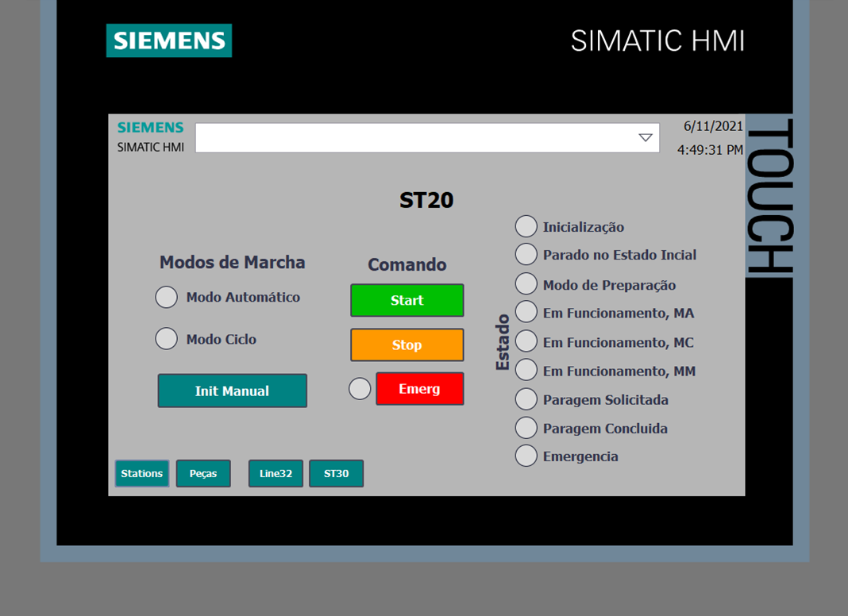
Task: Click the Em Funcionamento, MM lamp
Action: (526, 370)
